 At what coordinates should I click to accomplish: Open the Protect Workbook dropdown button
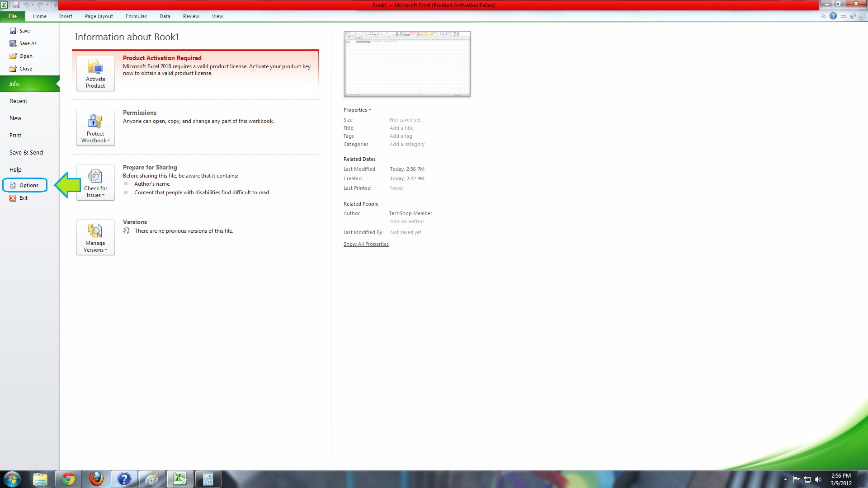click(95, 128)
